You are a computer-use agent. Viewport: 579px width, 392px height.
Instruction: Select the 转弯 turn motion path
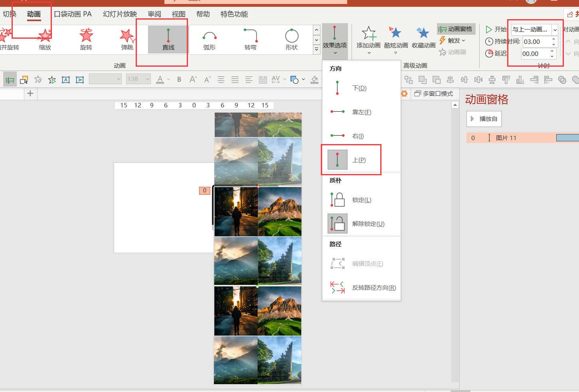(250, 40)
